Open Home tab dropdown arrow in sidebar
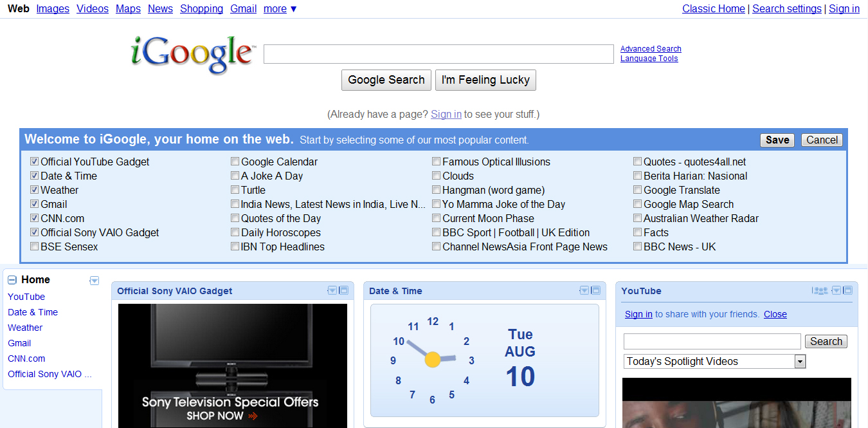The height and width of the screenshot is (428, 868). (95, 281)
